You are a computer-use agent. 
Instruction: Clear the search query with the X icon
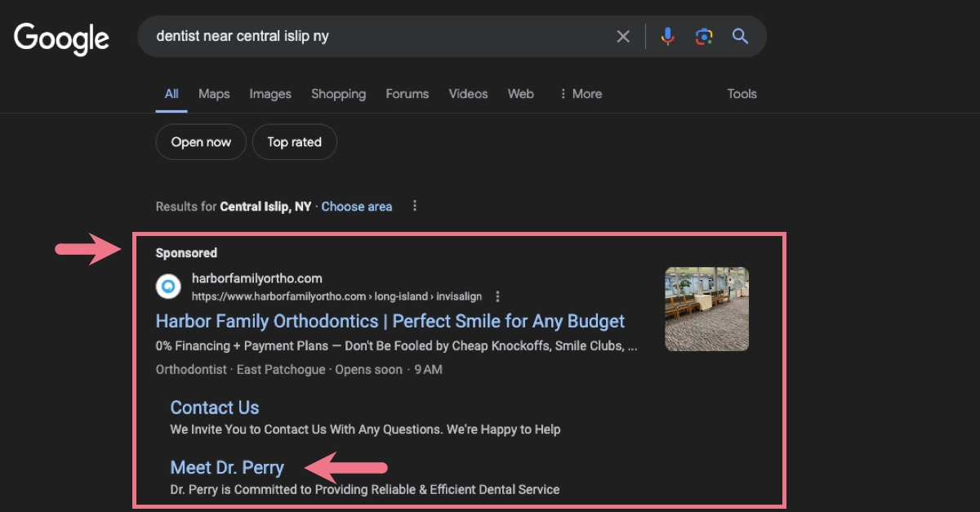(623, 36)
